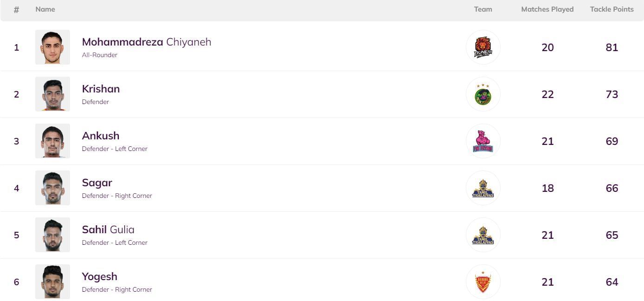Viewport: 644px width, 301px height.
Task: Open Krishan's player photo
Action: pos(52,94)
